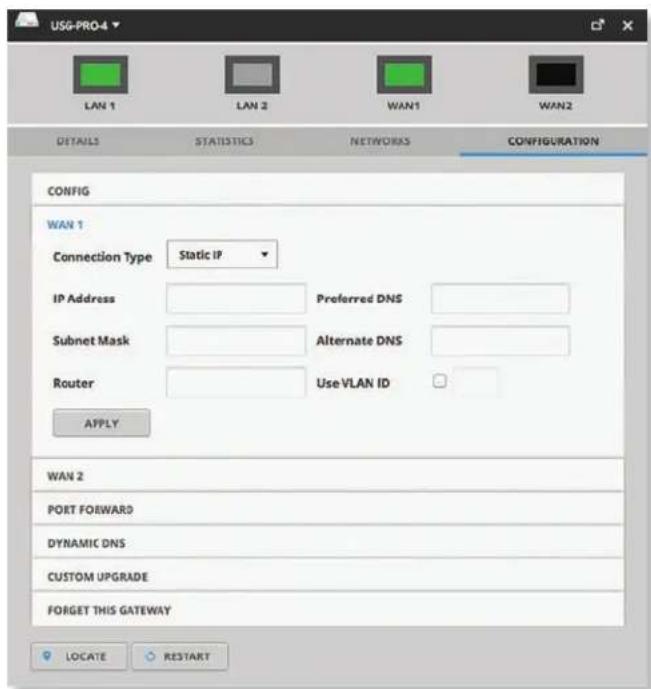Screen dimensions: 651x689
Task: Click the Subnet Mask input field
Action: click(x=236, y=341)
